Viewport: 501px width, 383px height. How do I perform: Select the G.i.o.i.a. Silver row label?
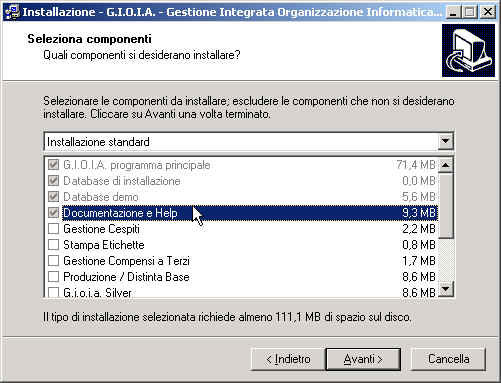pos(97,292)
